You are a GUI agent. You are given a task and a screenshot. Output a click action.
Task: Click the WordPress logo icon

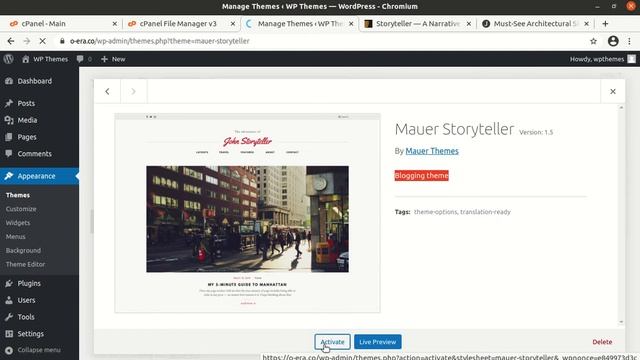point(9,59)
